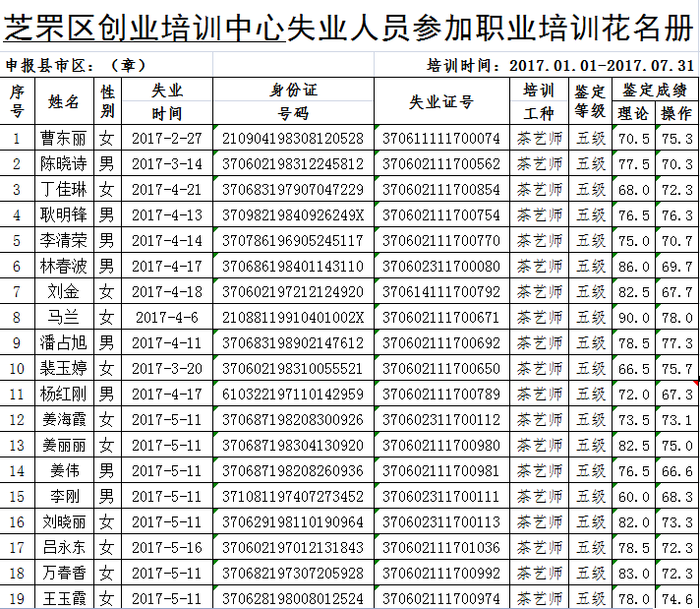Click ID number 371081197407273452
The height and width of the screenshot is (609, 700).
(293, 496)
